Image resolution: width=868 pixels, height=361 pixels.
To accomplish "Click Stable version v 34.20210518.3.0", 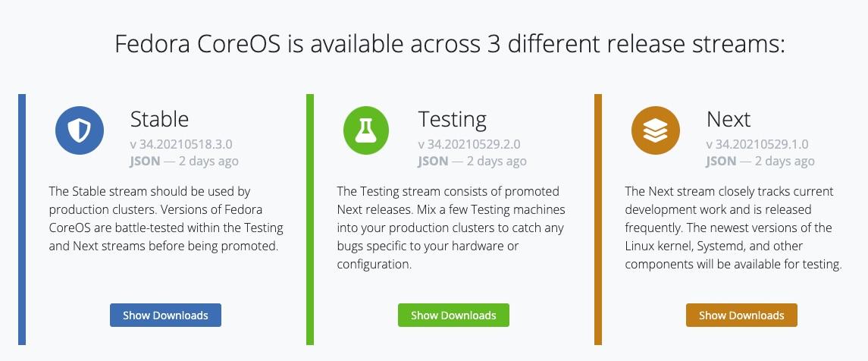I will click(181, 145).
